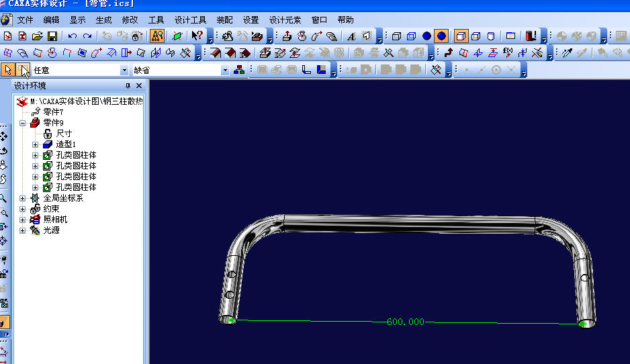Open the 缺省 configuration dropdown
630x364 pixels.
(x=224, y=71)
